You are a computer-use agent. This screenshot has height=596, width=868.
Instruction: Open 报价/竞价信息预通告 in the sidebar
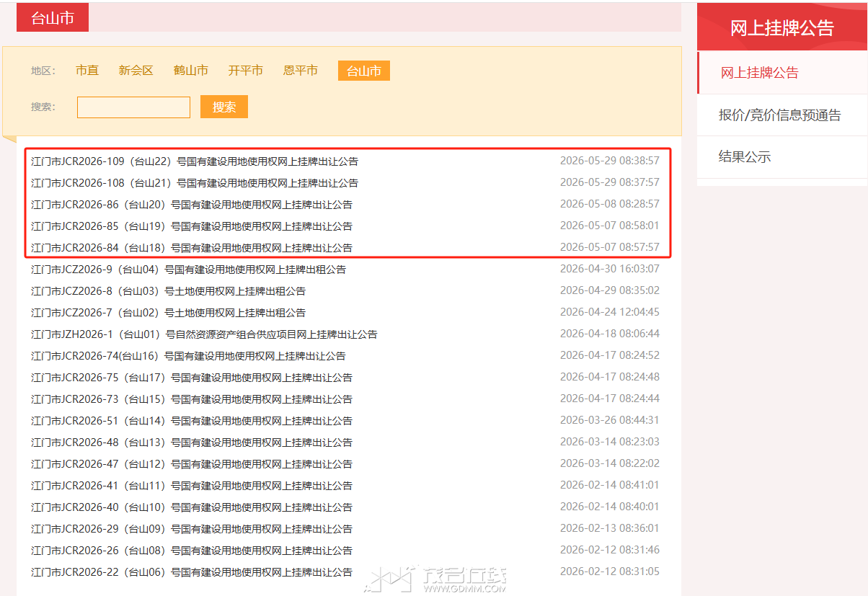click(780, 115)
